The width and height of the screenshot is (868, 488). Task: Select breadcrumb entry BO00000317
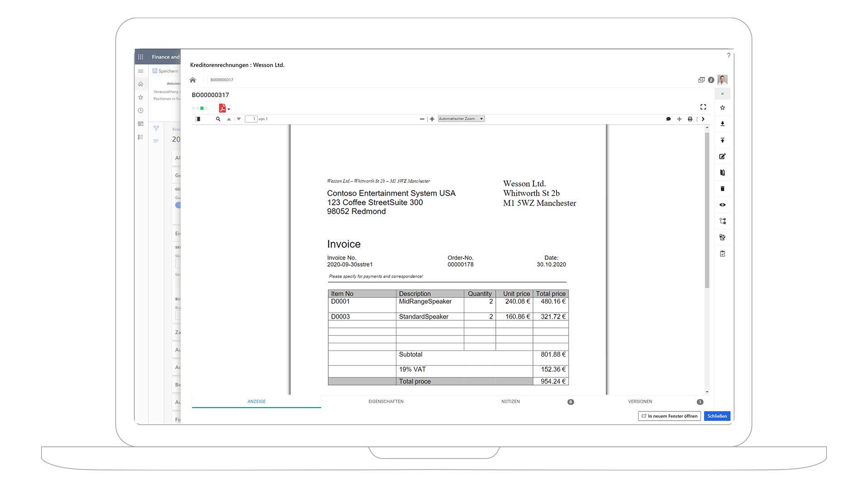pos(222,80)
